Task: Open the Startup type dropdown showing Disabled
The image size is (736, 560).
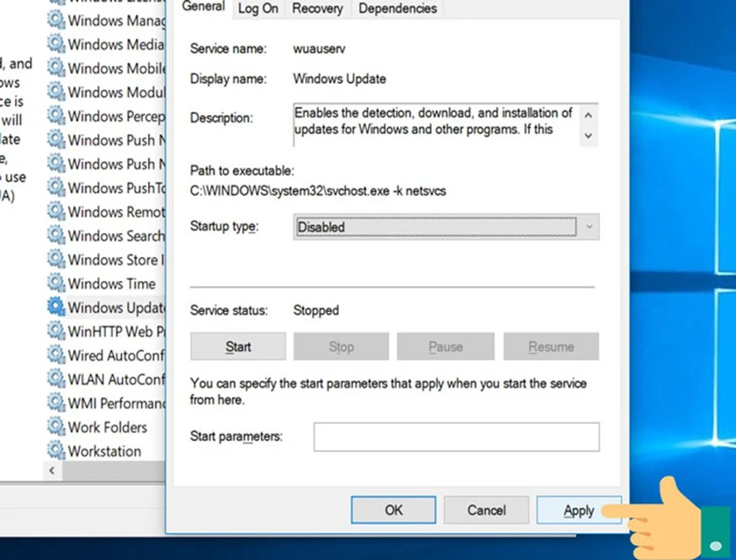Action: [446, 227]
